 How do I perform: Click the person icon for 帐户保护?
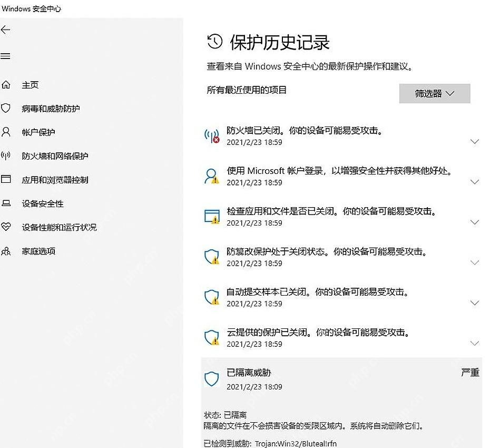6,132
